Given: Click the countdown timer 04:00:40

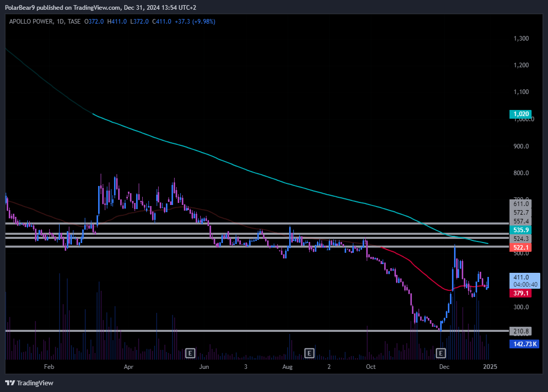Looking at the screenshot, I should 525,285.
